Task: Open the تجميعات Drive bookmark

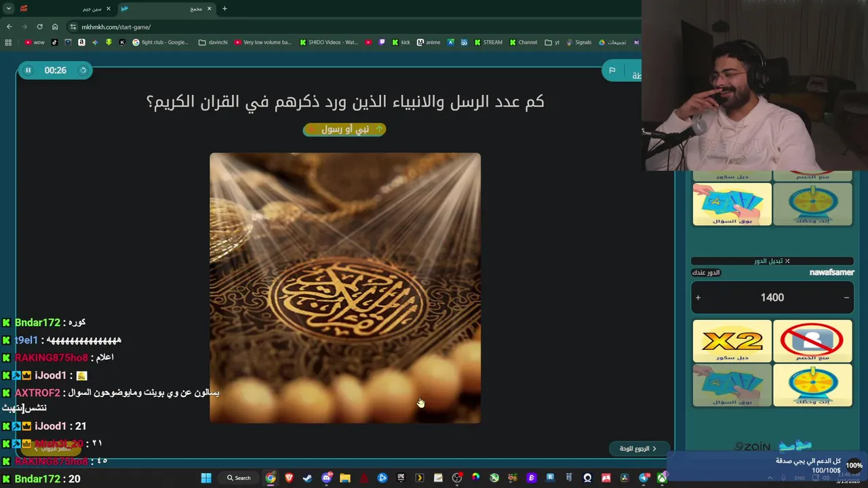Action: [612, 42]
